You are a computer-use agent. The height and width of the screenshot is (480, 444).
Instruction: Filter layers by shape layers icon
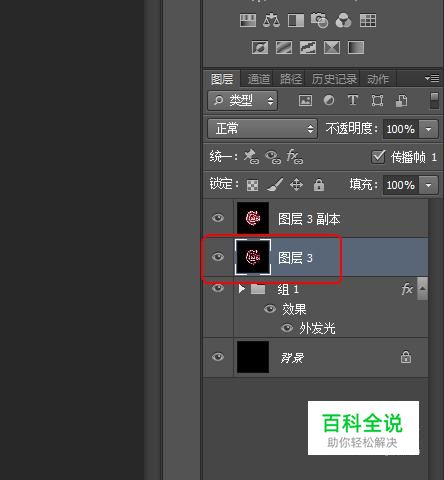pos(377,100)
